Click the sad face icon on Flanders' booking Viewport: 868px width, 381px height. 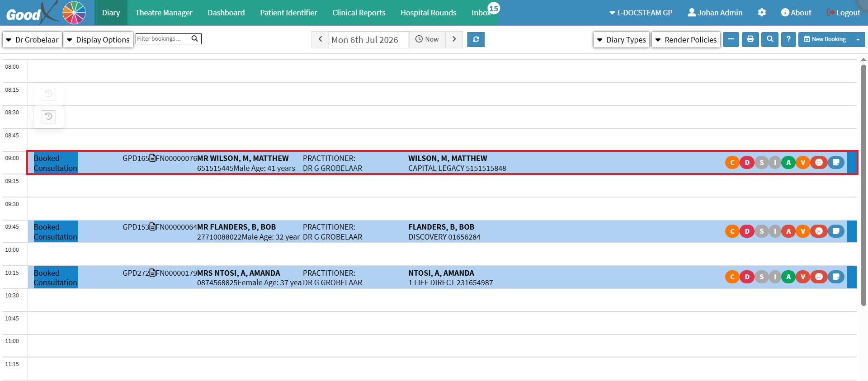pyautogui.click(x=819, y=231)
